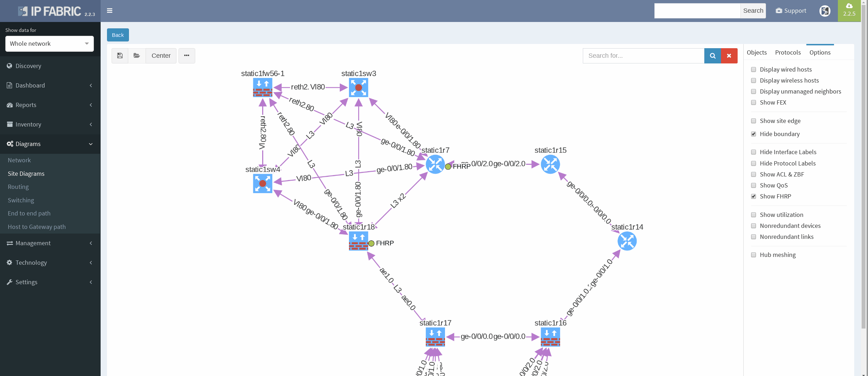Screen dimensions: 868x376
Task: Click the Center diagram button
Action: click(161, 56)
